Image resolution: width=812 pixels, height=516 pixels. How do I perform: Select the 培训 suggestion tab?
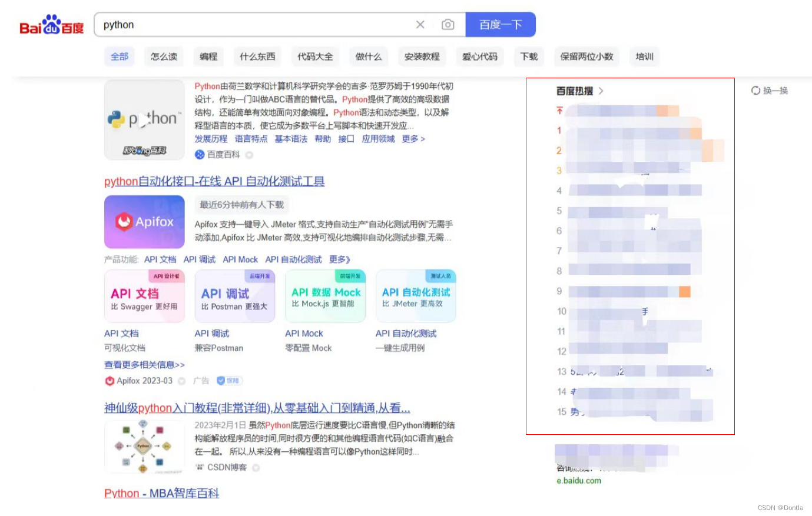[644, 56]
